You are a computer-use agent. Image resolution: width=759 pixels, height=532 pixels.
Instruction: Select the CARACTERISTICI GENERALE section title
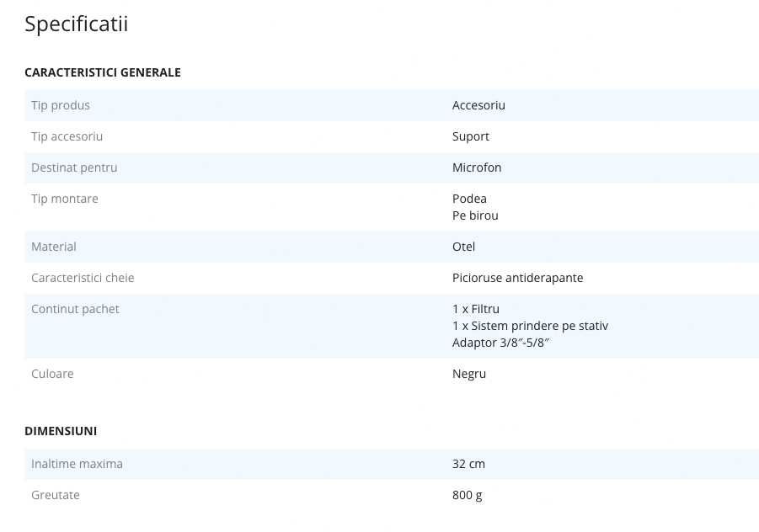pos(103,72)
